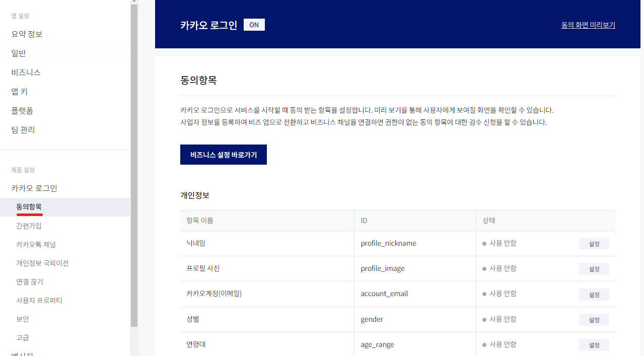Select 동의항목 submenu

[x=65, y=207]
